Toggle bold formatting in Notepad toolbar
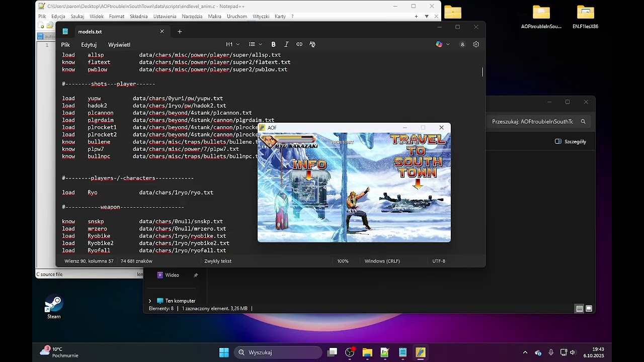Screen dimensions: 644x362 (273, 44)
